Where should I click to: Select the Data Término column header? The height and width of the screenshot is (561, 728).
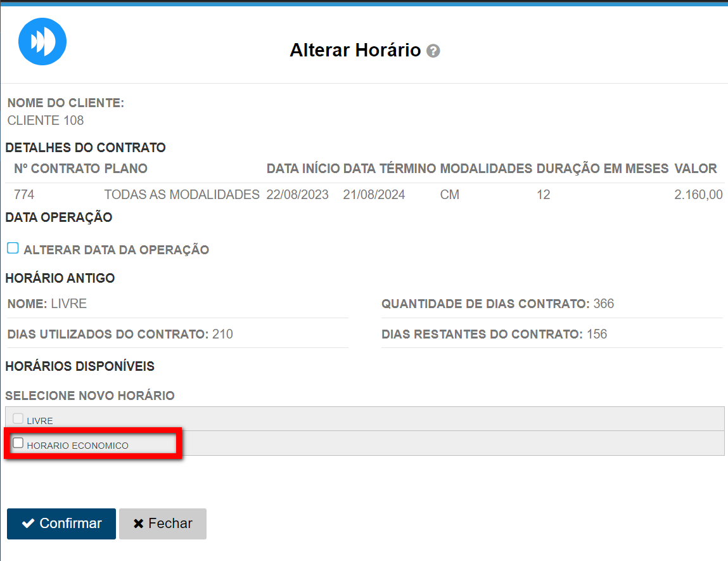coord(389,169)
